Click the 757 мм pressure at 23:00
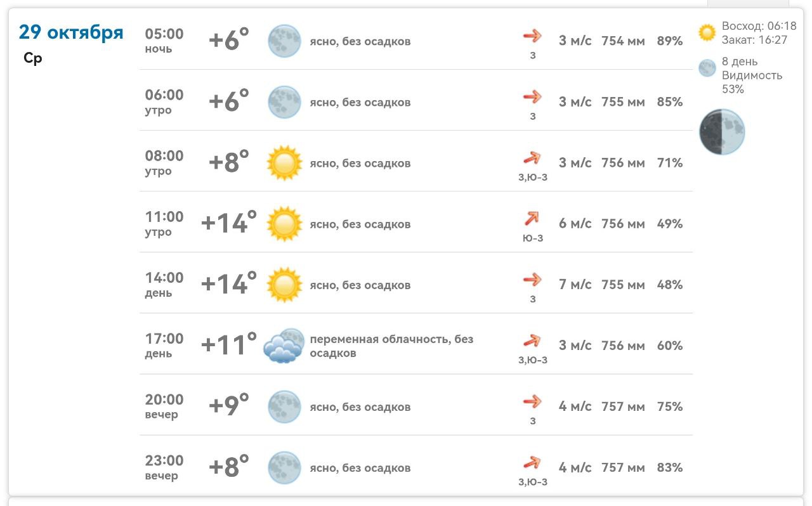 pos(623,468)
